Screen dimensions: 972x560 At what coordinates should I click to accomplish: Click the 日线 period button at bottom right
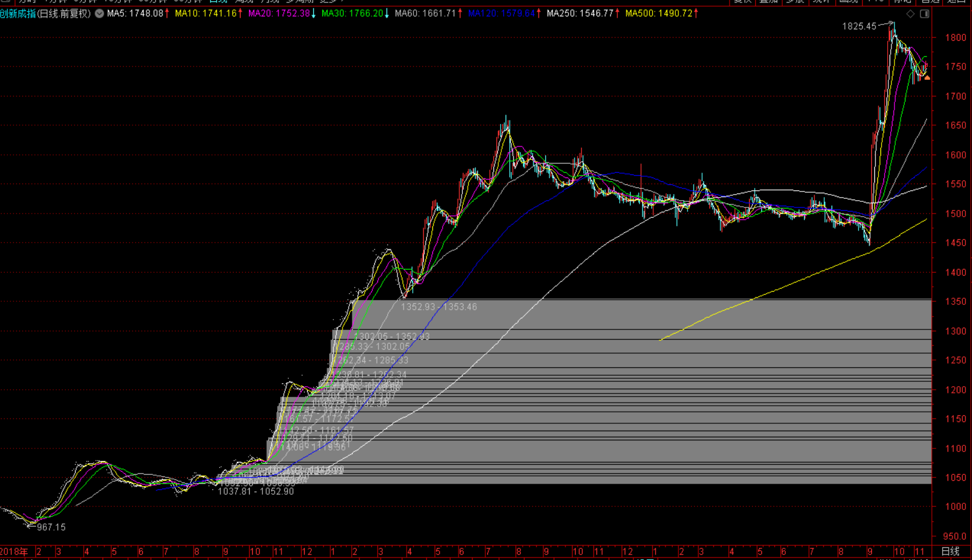[x=951, y=551]
